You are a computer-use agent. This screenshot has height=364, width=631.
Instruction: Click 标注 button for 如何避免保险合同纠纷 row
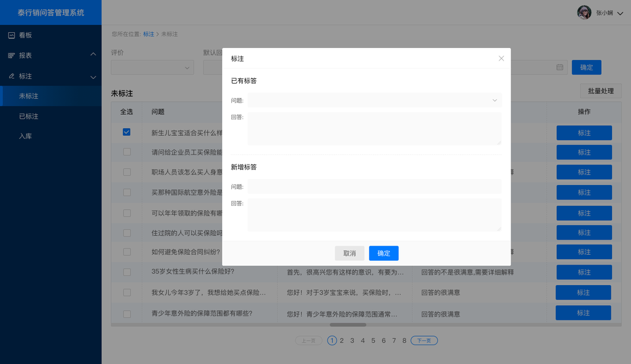pyautogui.click(x=584, y=252)
